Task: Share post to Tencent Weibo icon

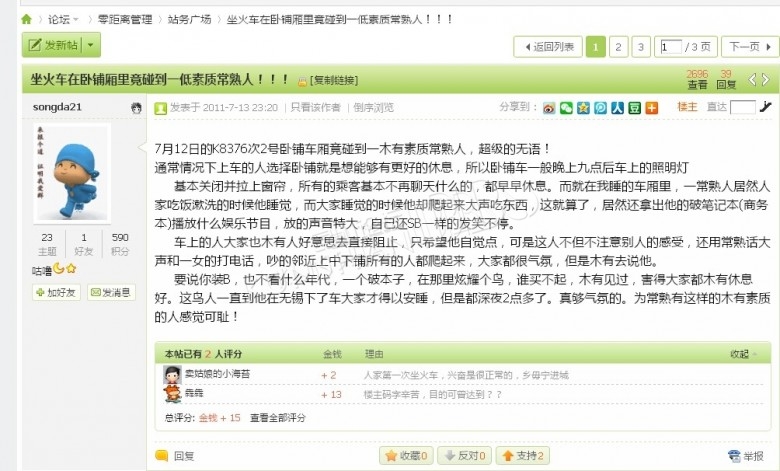Action: tap(600, 107)
